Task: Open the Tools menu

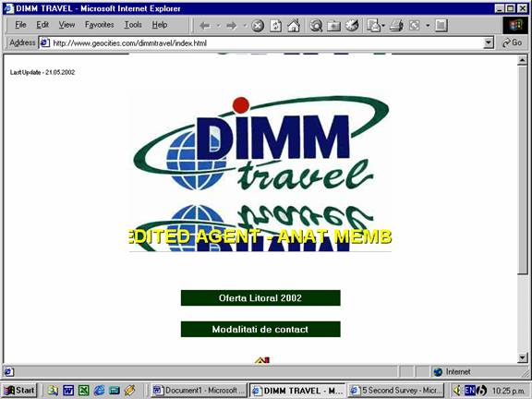Action: click(133, 25)
